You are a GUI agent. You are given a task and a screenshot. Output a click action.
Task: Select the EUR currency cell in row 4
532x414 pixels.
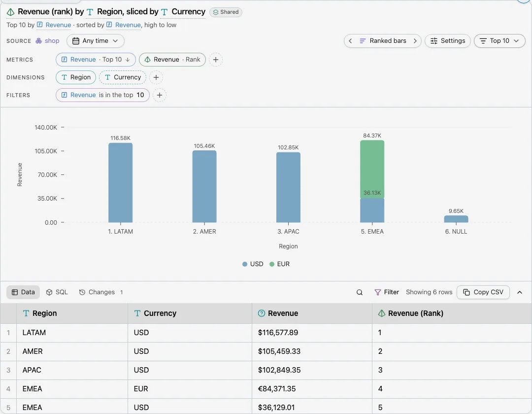pyautogui.click(x=190, y=388)
